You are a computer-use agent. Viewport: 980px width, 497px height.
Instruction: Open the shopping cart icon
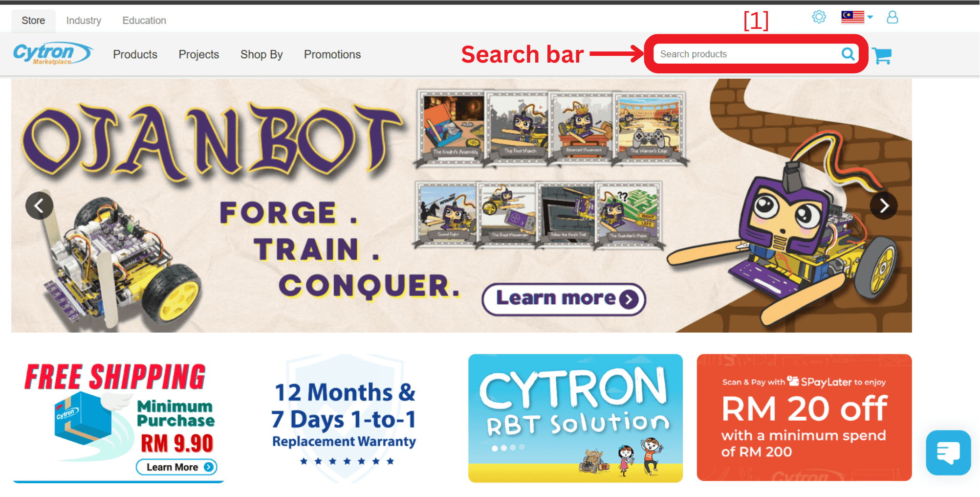882,56
